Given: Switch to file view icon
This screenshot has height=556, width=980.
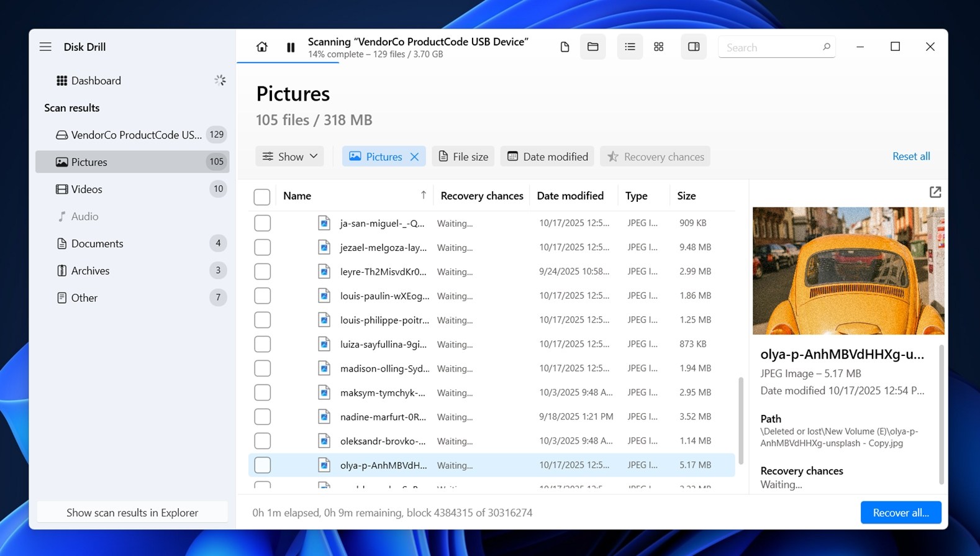Looking at the screenshot, I should [x=565, y=47].
